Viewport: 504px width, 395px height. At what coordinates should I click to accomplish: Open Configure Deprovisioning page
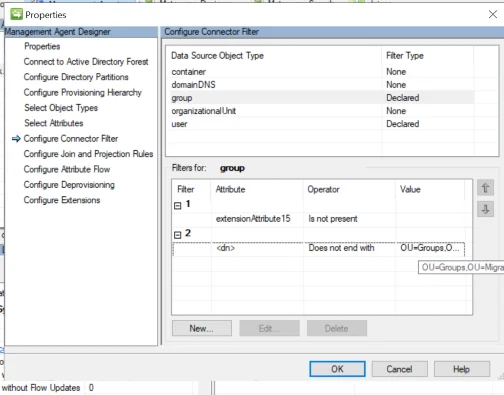point(69,185)
